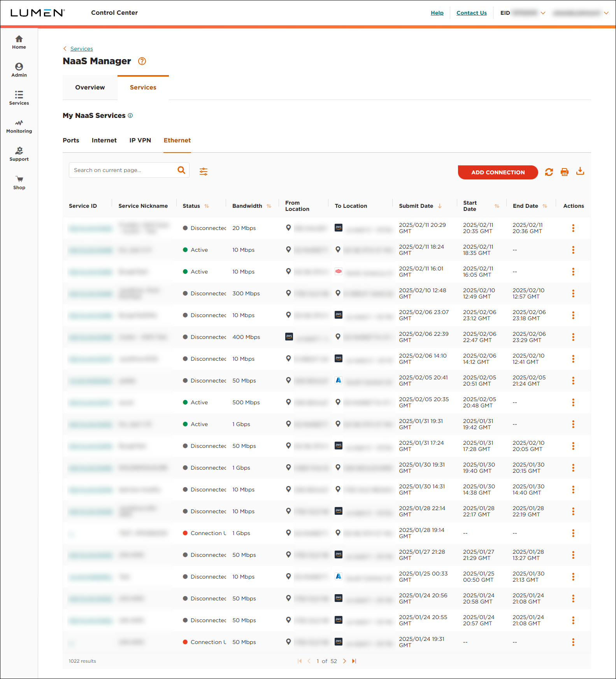Go back via Services breadcrumb link
Viewport: 616px width, 679px height.
[x=82, y=49]
